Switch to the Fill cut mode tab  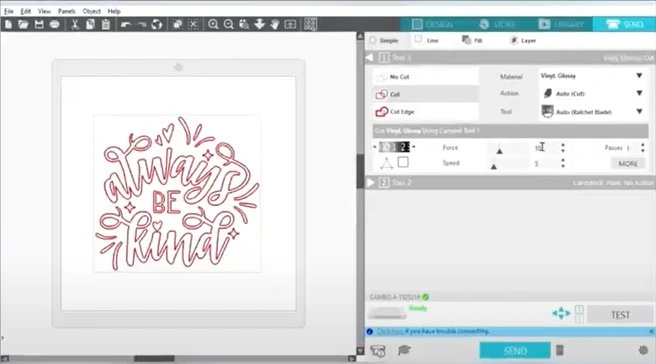click(472, 40)
